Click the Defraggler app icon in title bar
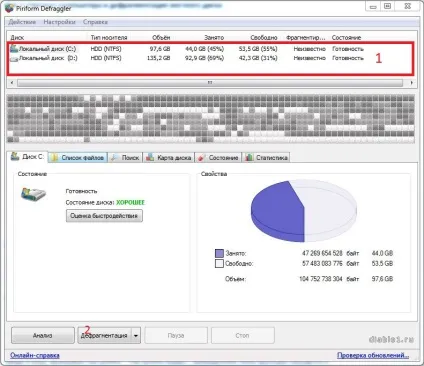 [x=9, y=8]
